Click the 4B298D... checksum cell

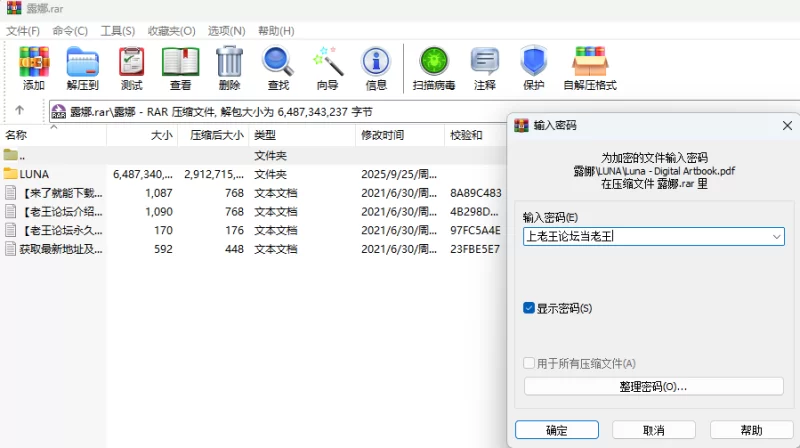pyautogui.click(x=474, y=212)
